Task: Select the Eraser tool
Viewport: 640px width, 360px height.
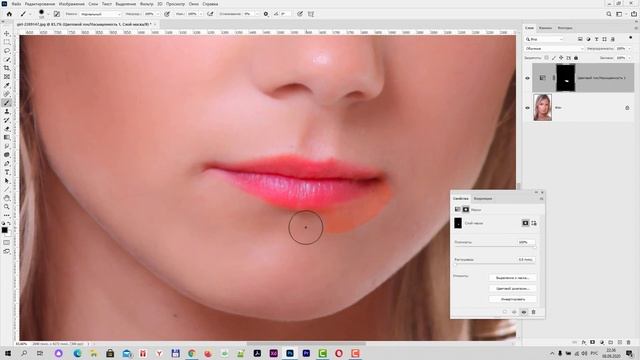Action: pyautogui.click(x=7, y=129)
